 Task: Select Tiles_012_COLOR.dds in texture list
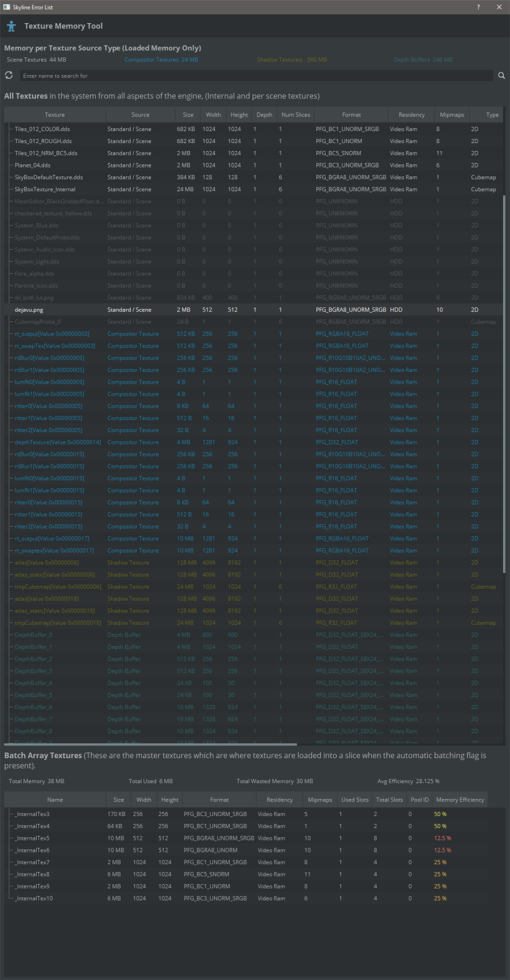[42, 129]
